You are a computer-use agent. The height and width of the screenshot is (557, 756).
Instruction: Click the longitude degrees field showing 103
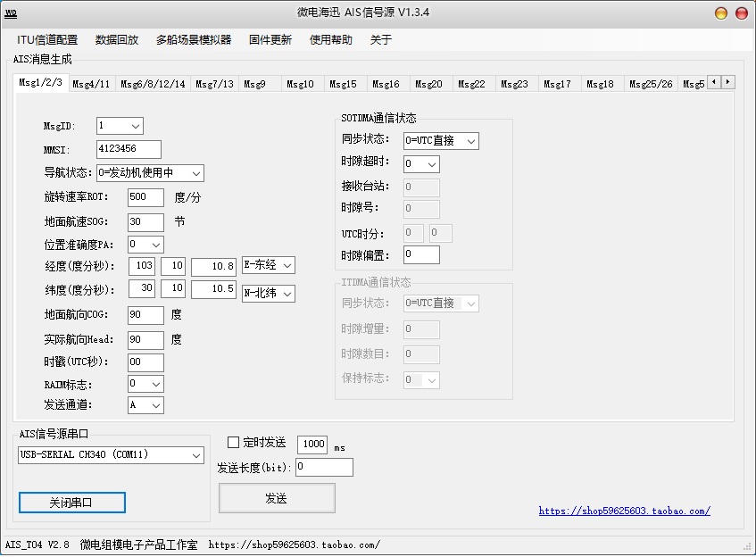pyautogui.click(x=142, y=266)
